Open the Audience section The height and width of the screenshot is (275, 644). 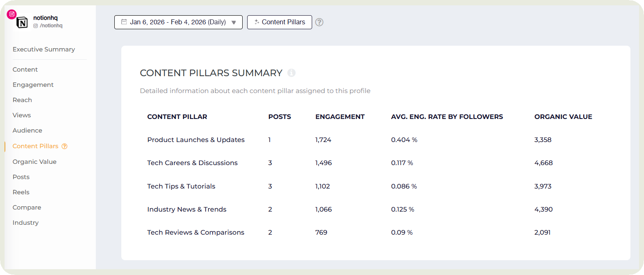[27, 130]
